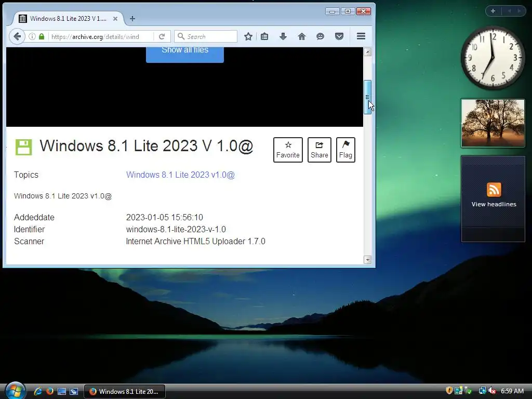Image resolution: width=532 pixels, height=399 pixels.
Task: Open the Firefox hamburger menu
Action: (361, 36)
